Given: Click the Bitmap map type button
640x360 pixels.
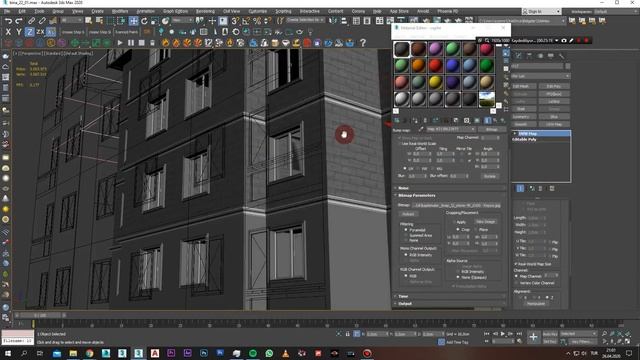Looking at the screenshot, I should coord(492,129).
